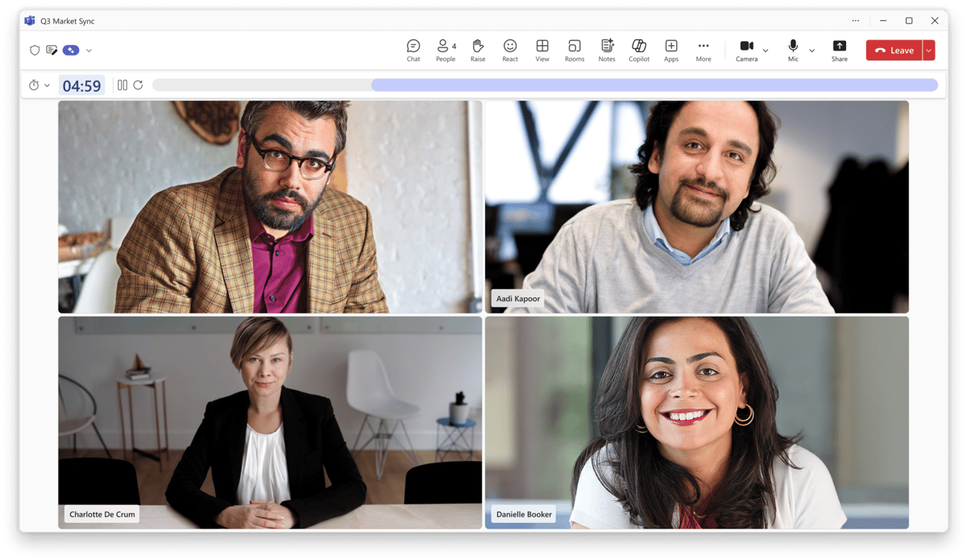Pause the meeting timer

[x=122, y=85]
